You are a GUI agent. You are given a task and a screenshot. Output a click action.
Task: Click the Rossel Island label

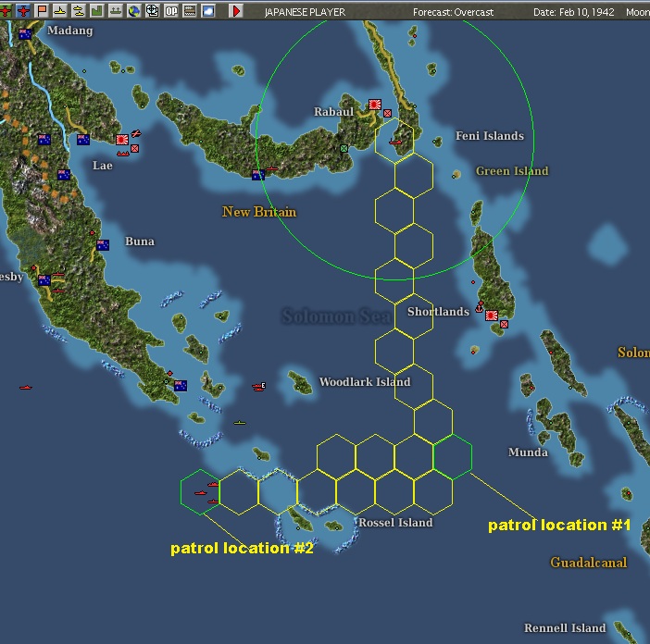(395, 523)
